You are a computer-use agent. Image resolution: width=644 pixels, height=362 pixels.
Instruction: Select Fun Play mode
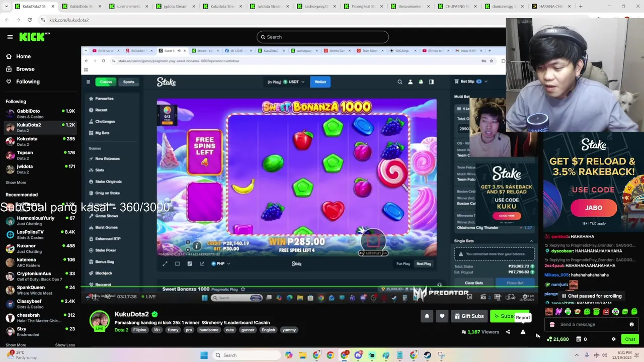(403, 263)
